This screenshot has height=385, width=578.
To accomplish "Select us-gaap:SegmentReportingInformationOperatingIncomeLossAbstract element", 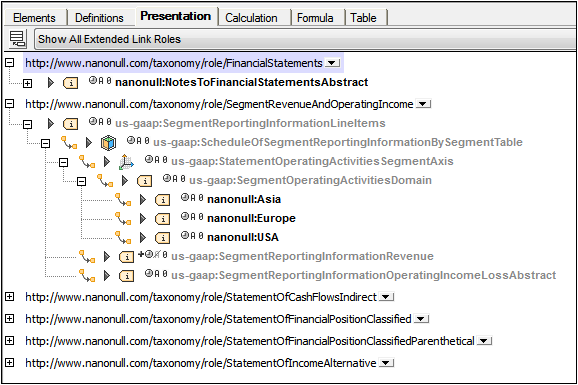I will 363,275.
